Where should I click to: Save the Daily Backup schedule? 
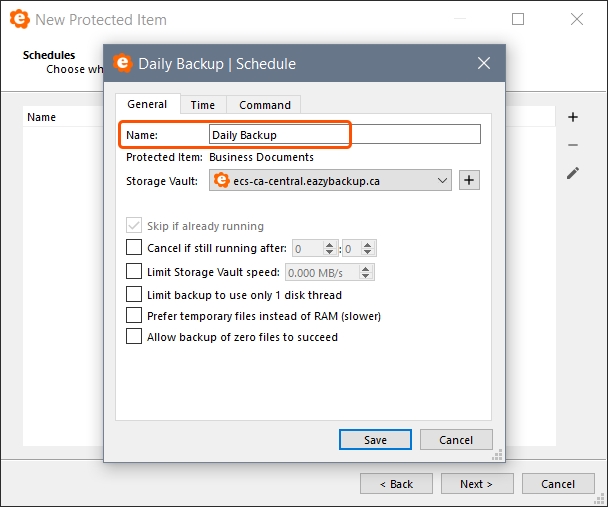375,440
